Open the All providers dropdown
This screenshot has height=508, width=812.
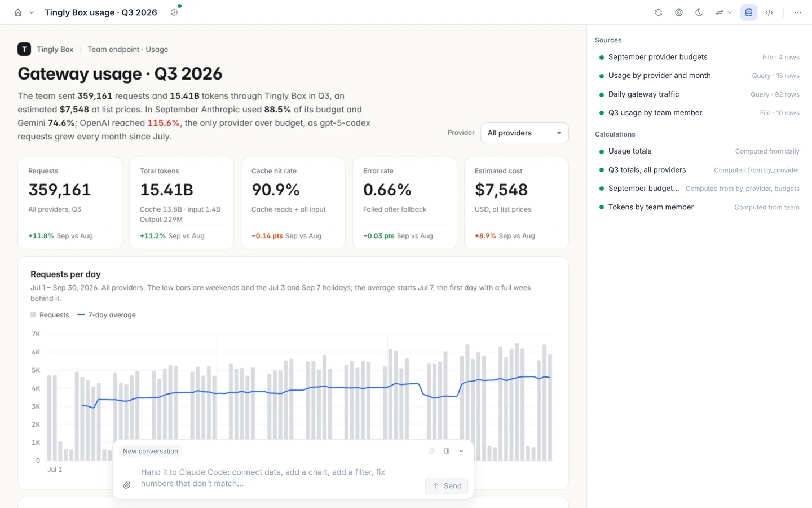click(524, 133)
